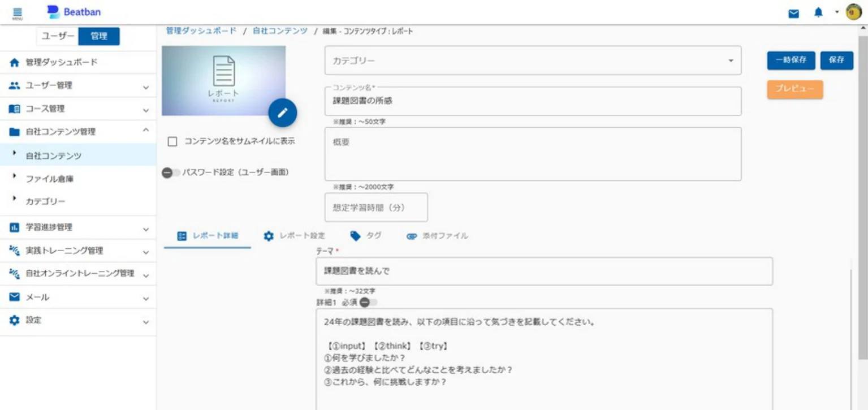Click the orange プレビュー button
This screenshot has height=410, width=868.
click(795, 90)
